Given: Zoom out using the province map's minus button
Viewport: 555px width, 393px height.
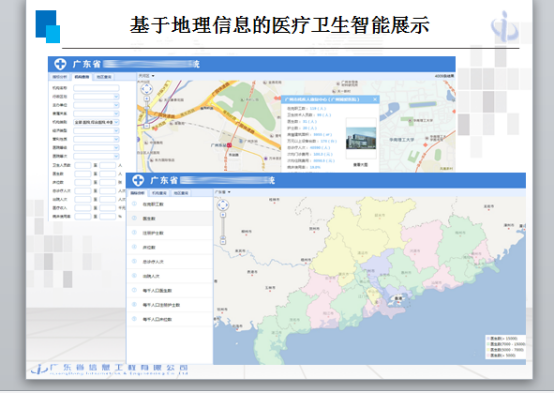Looking at the screenshot, I should click(223, 242).
